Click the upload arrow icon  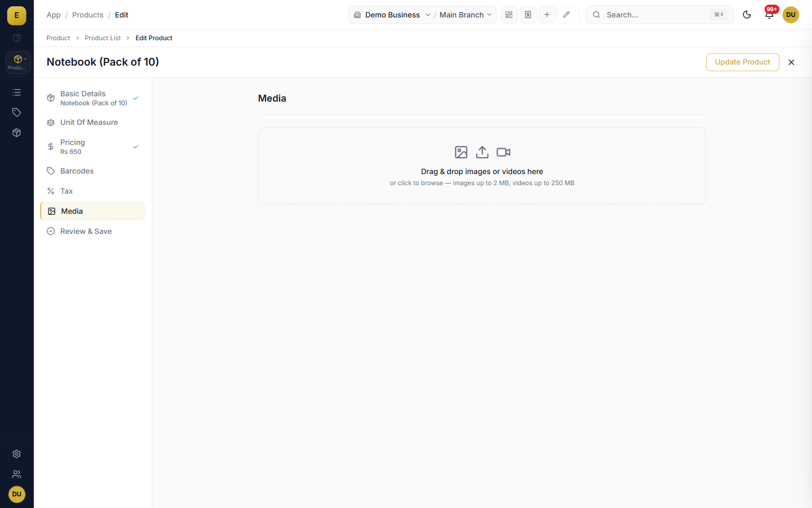pos(482,152)
